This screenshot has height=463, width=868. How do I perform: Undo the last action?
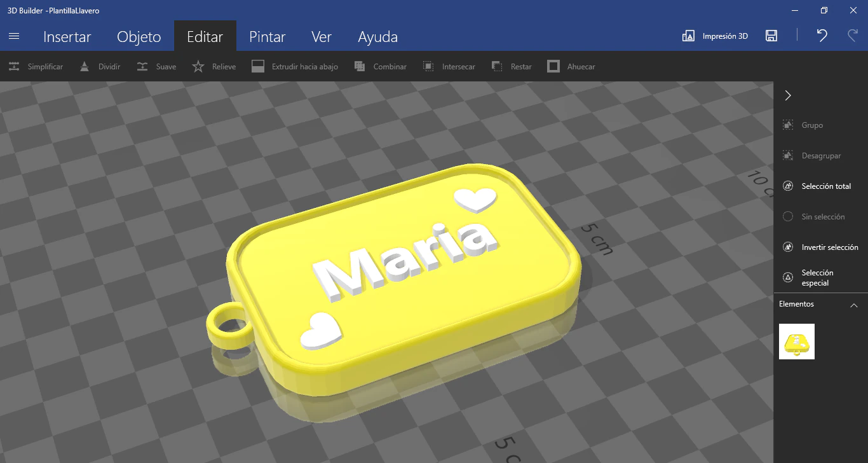[x=822, y=36]
